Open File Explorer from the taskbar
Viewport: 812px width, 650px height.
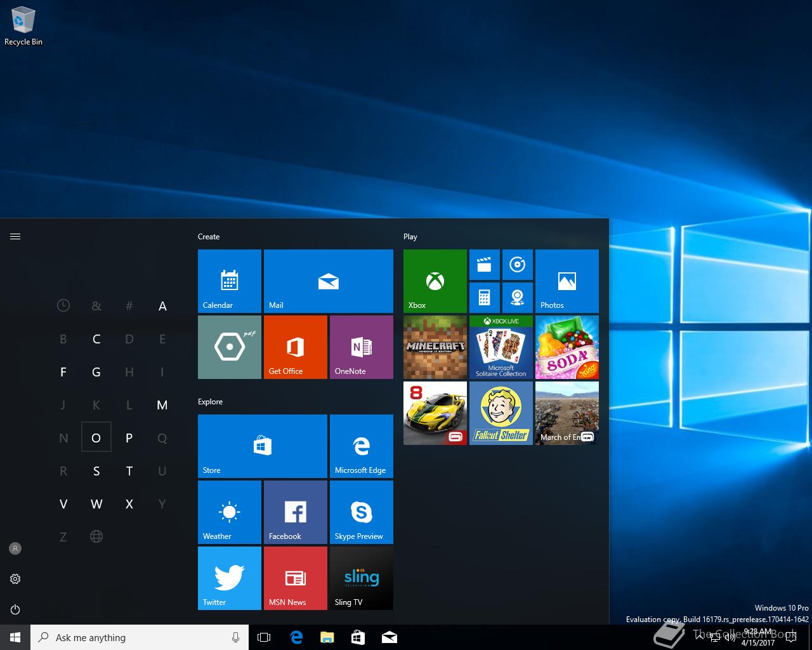[327, 637]
